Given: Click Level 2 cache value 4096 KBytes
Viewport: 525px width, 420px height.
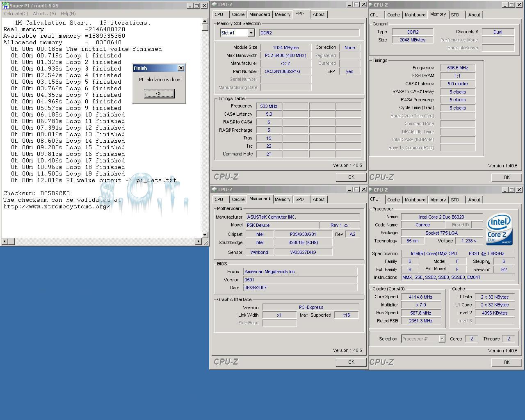Looking at the screenshot, I should [x=495, y=313].
